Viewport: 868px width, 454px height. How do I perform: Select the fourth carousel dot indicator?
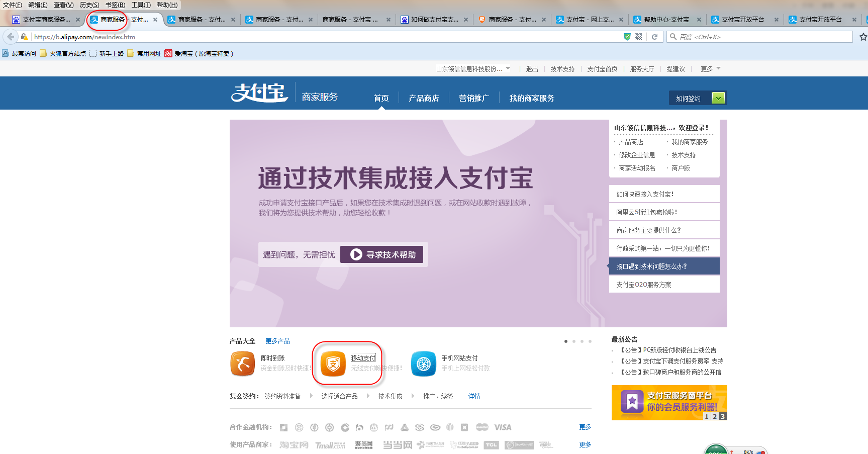[x=590, y=341]
